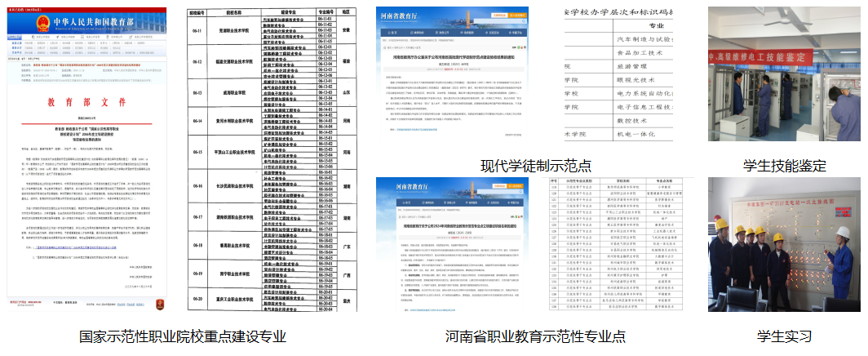Open the lower 河南省教育厅 notice screenshot
The height and width of the screenshot is (356, 868).
click(x=452, y=246)
